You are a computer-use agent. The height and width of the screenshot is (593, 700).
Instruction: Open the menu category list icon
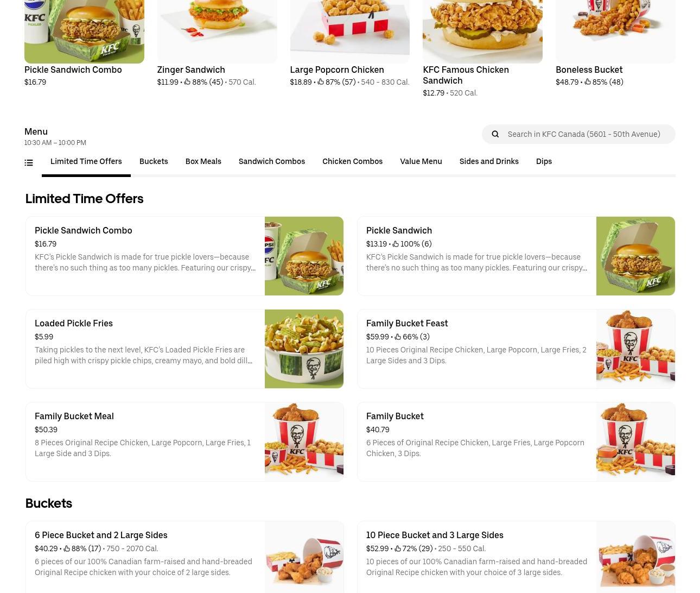tap(29, 162)
